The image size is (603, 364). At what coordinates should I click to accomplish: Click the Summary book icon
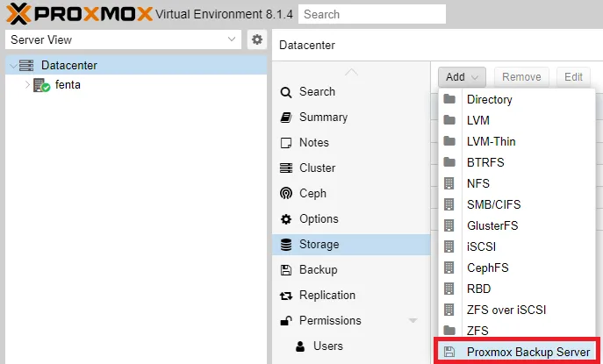pos(286,118)
